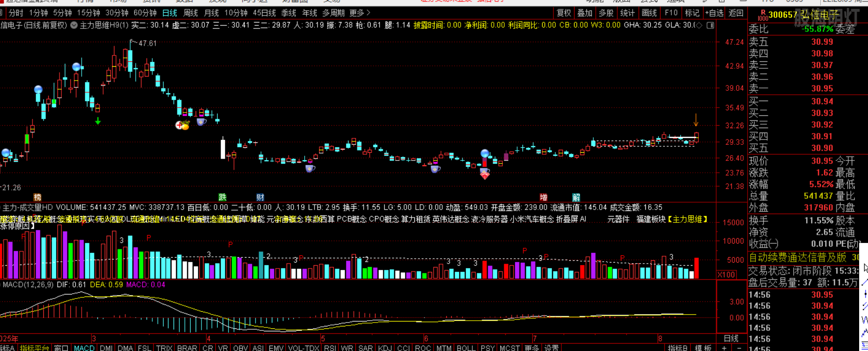Select the BOLL indicator tab

pyautogui.click(x=465, y=348)
